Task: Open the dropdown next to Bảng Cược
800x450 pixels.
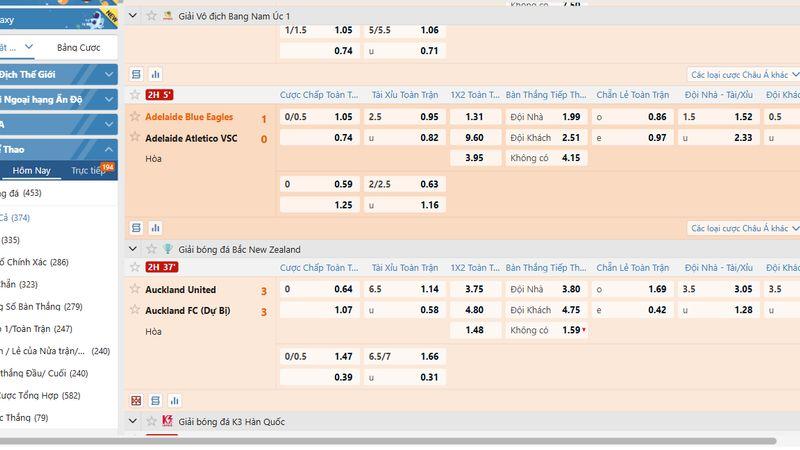Action: coord(29,47)
